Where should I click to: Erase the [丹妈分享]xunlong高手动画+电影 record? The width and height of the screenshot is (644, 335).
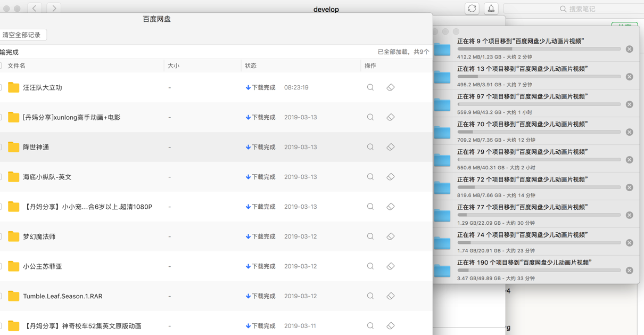391,117
